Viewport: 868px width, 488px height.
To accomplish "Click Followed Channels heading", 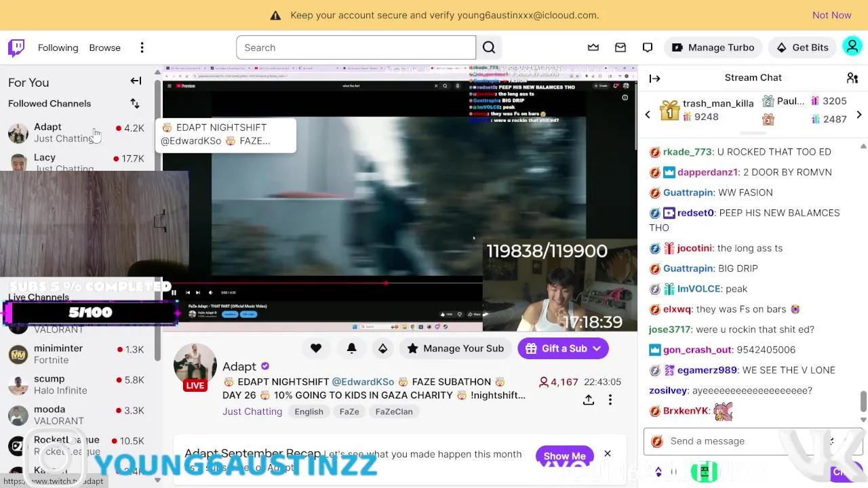I will pos(50,104).
